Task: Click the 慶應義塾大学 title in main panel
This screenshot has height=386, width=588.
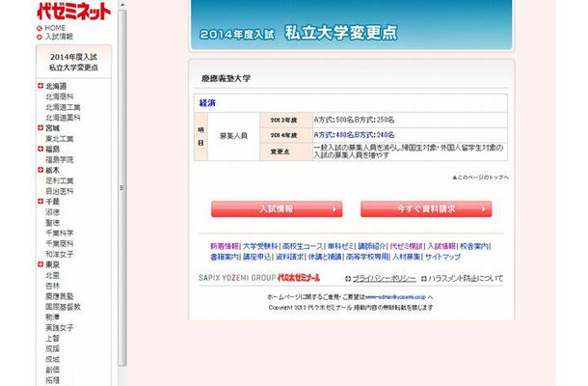Action: coord(226,78)
